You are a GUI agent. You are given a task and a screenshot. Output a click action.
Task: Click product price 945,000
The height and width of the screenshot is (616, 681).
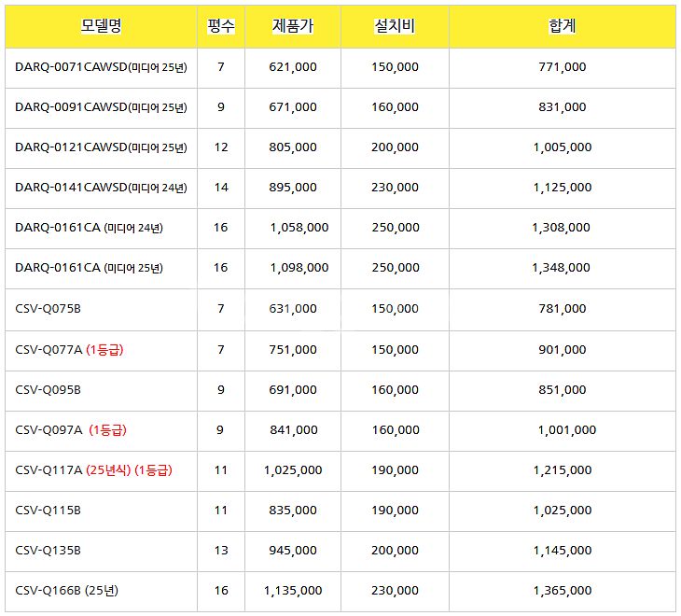click(x=293, y=551)
